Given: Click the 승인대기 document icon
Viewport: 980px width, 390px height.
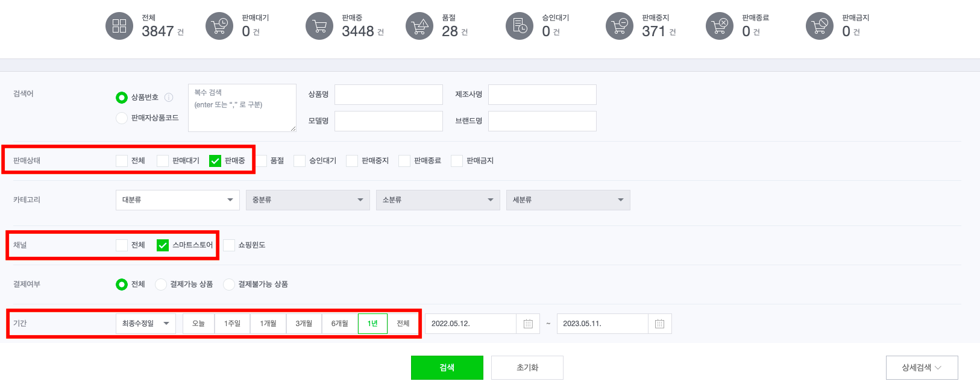Looking at the screenshot, I should point(520,26).
